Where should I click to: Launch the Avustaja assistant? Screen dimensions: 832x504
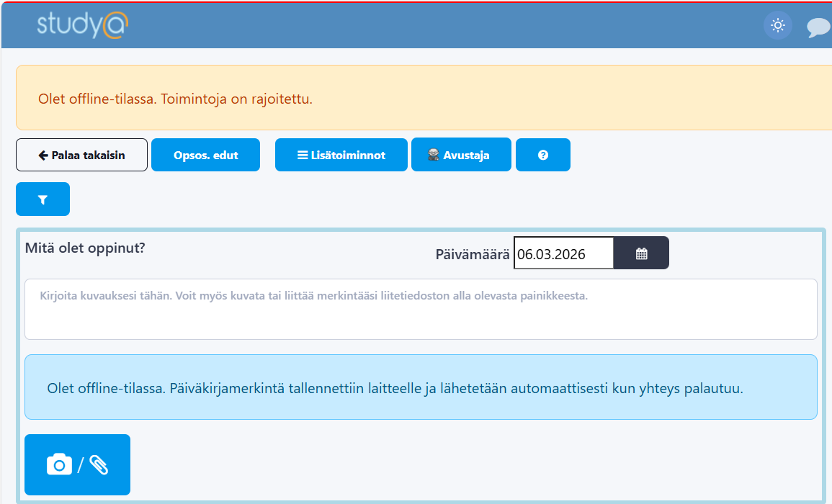coord(461,155)
